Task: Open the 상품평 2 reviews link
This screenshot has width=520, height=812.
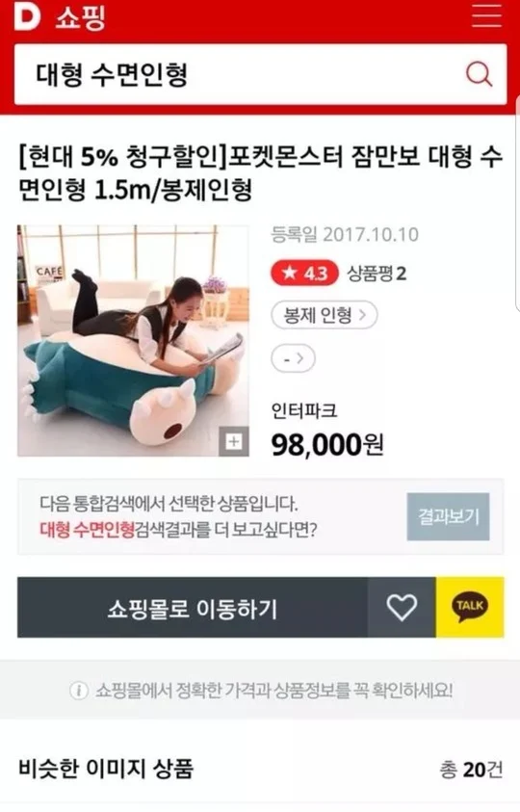Action: (x=377, y=273)
